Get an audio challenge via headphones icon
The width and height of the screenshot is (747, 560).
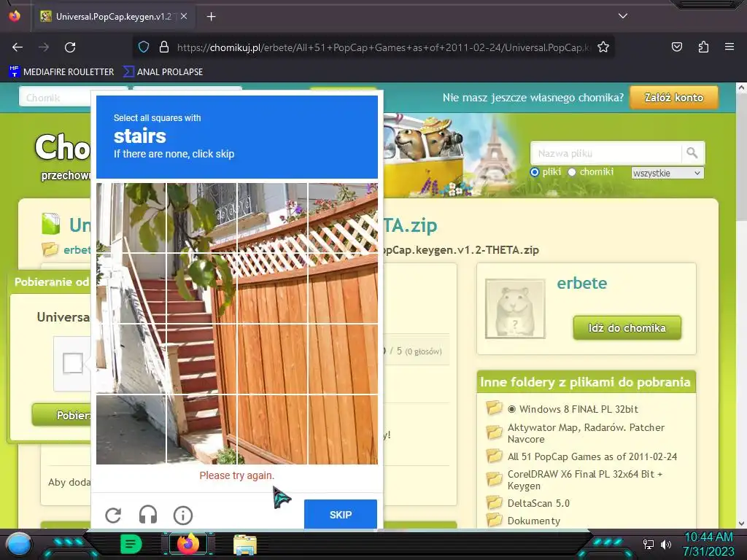(x=148, y=515)
